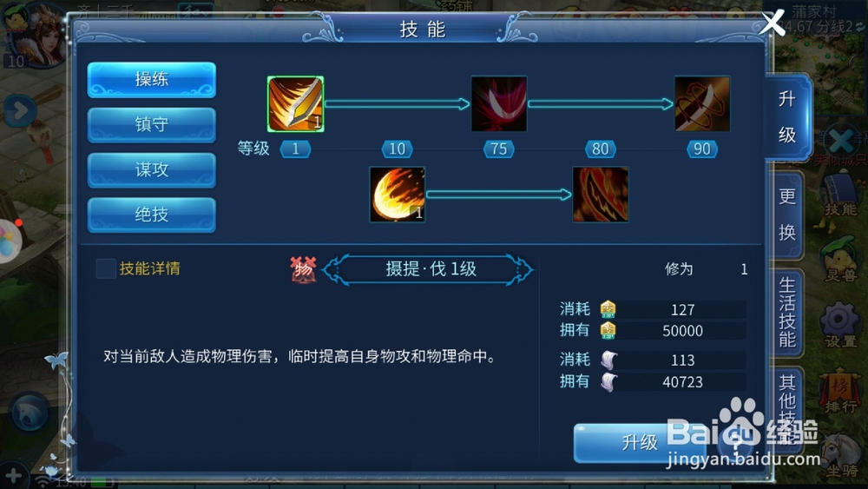Open the 设置 gear icon

pyautogui.click(x=839, y=324)
